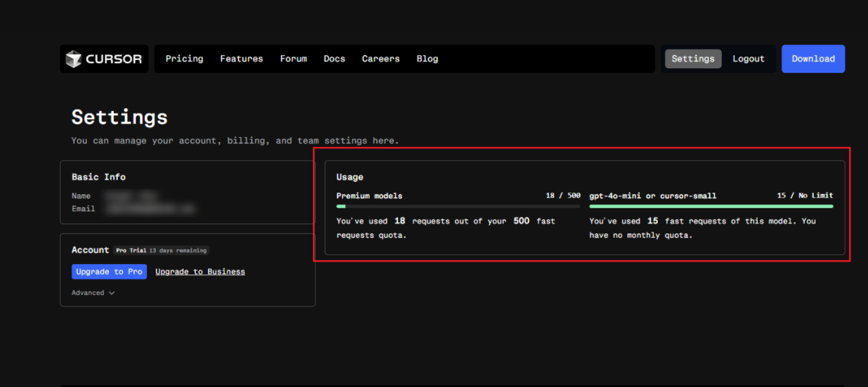Open the Pricing page

184,59
